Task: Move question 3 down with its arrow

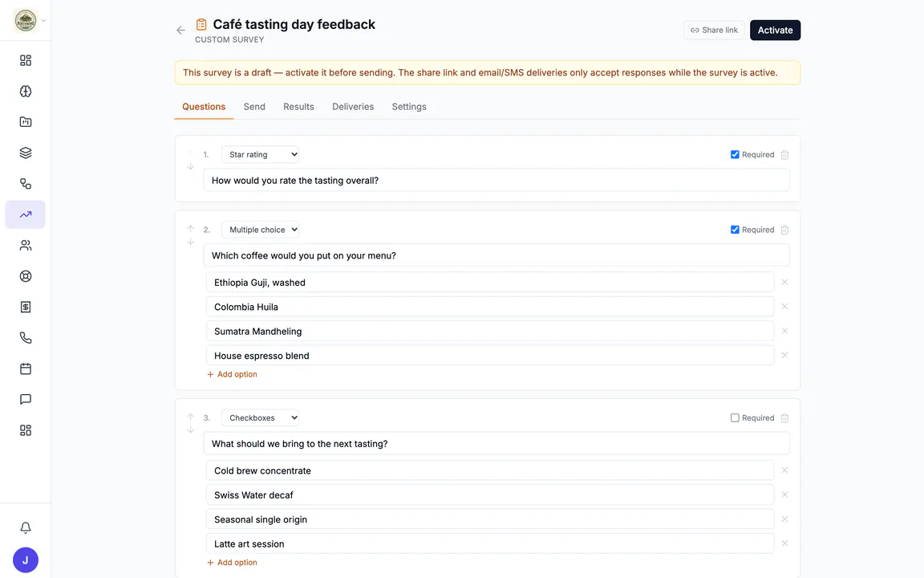Action: [x=190, y=430]
